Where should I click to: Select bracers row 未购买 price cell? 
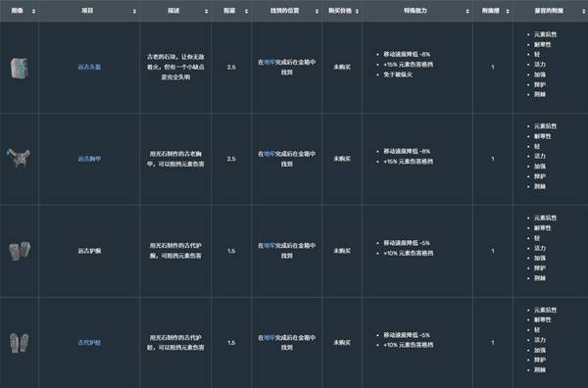[342, 251]
